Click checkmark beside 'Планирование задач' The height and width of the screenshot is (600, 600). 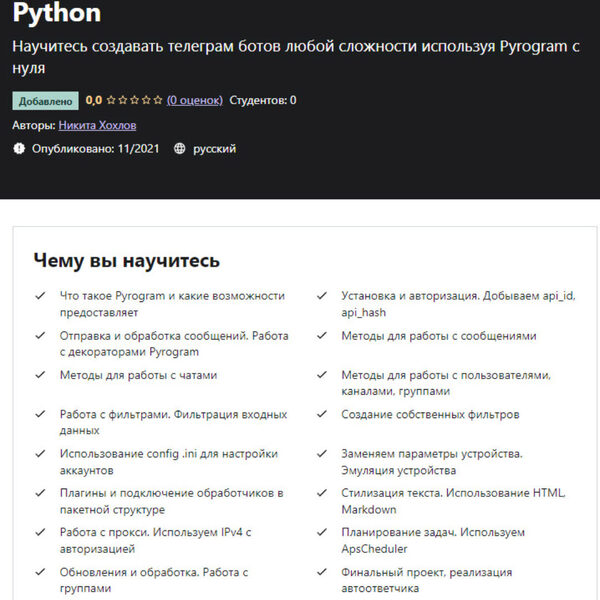tap(321, 533)
